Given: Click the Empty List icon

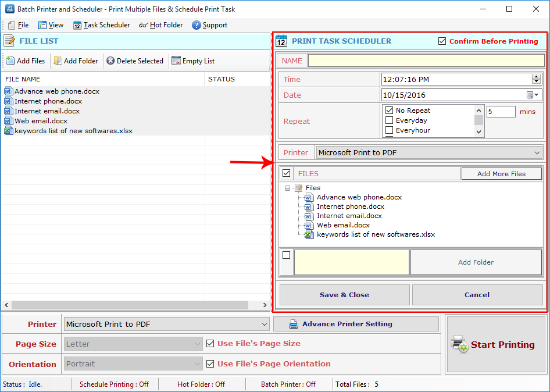Looking at the screenshot, I should click(175, 60).
